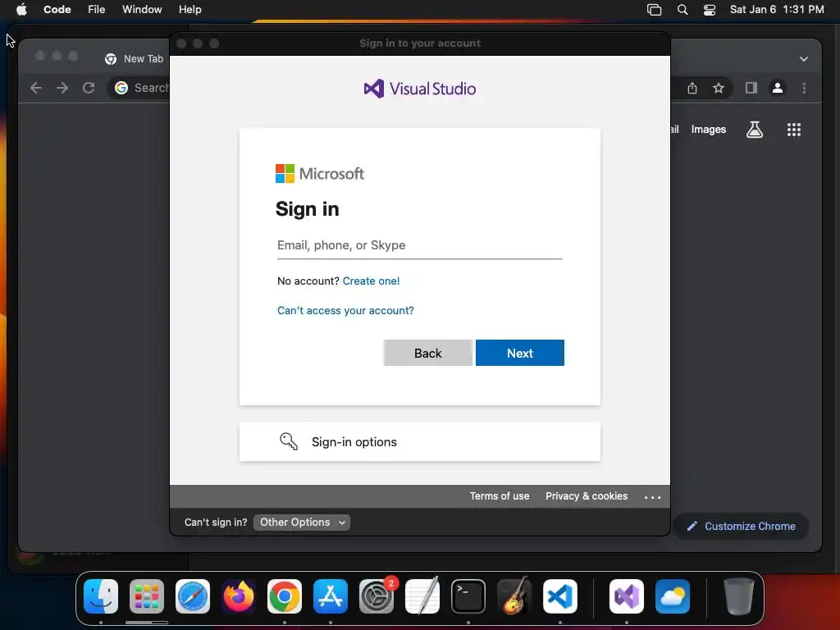Image resolution: width=840 pixels, height=630 pixels.
Task: Click Chrome's back arrow
Action: point(36,88)
